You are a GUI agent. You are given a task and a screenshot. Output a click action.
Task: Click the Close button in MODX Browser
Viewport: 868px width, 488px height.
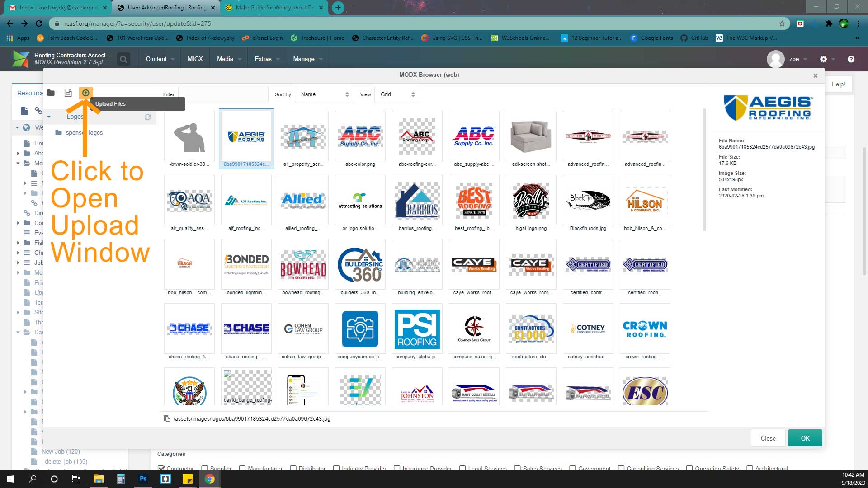[x=768, y=438]
